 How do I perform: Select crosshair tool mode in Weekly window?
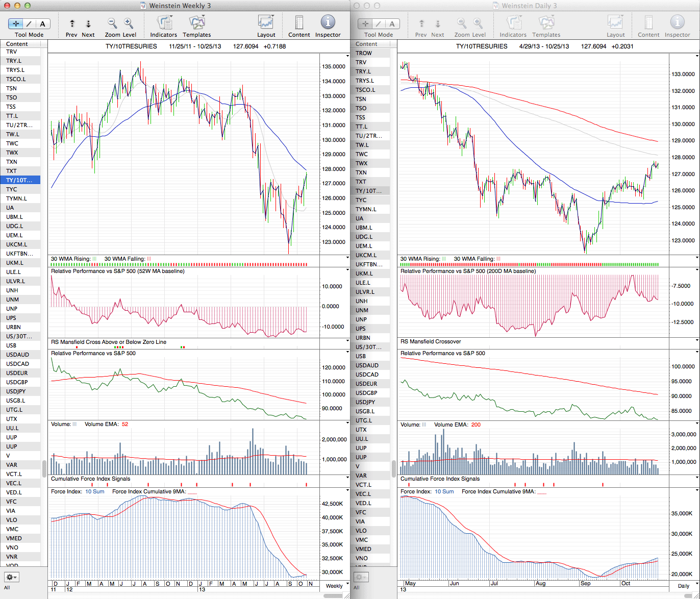[16, 24]
